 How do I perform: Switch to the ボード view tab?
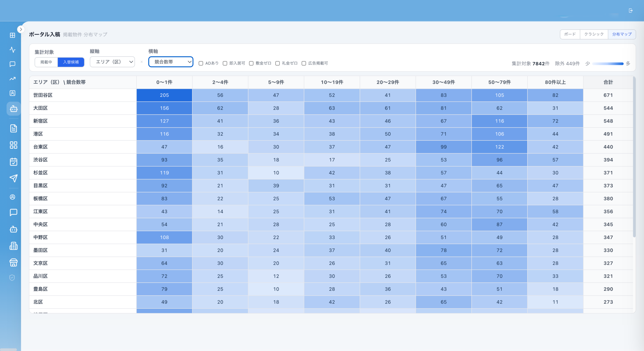570,34
